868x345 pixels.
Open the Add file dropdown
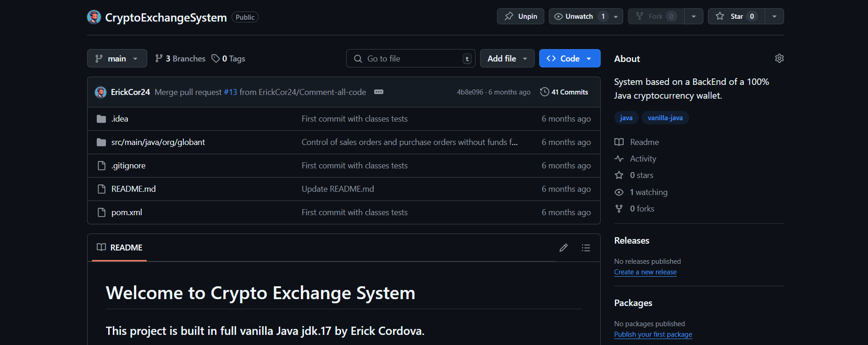tap(507, 58)
